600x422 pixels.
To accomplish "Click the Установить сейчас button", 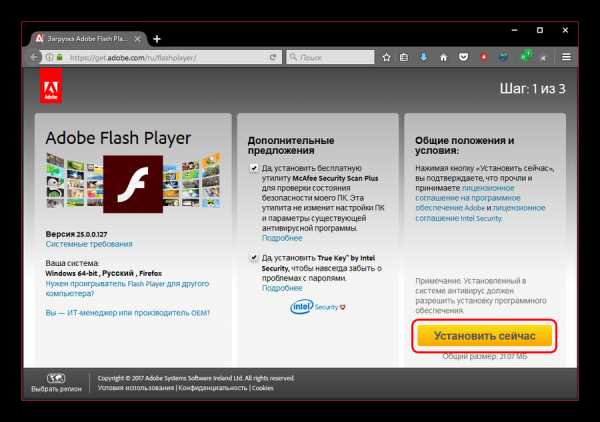I will [x=484, y=336].
